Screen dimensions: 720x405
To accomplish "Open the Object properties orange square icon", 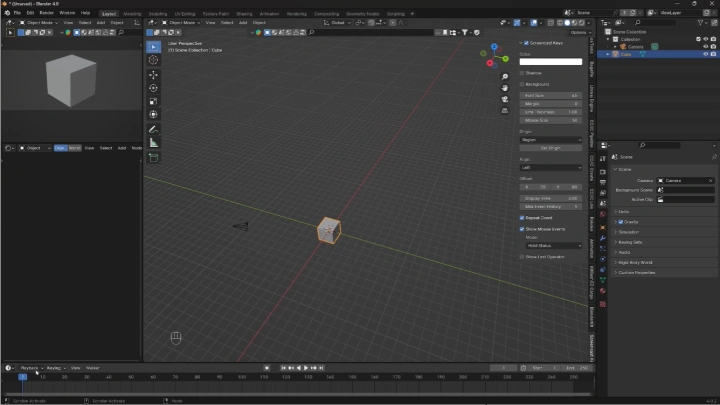I will tap(602, 228).
